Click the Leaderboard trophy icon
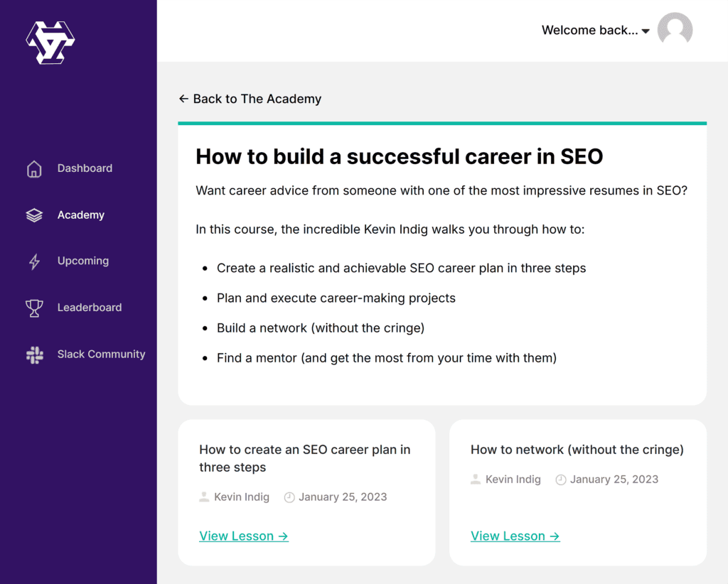Screen dimensions: 728x584 coord(34,308)
